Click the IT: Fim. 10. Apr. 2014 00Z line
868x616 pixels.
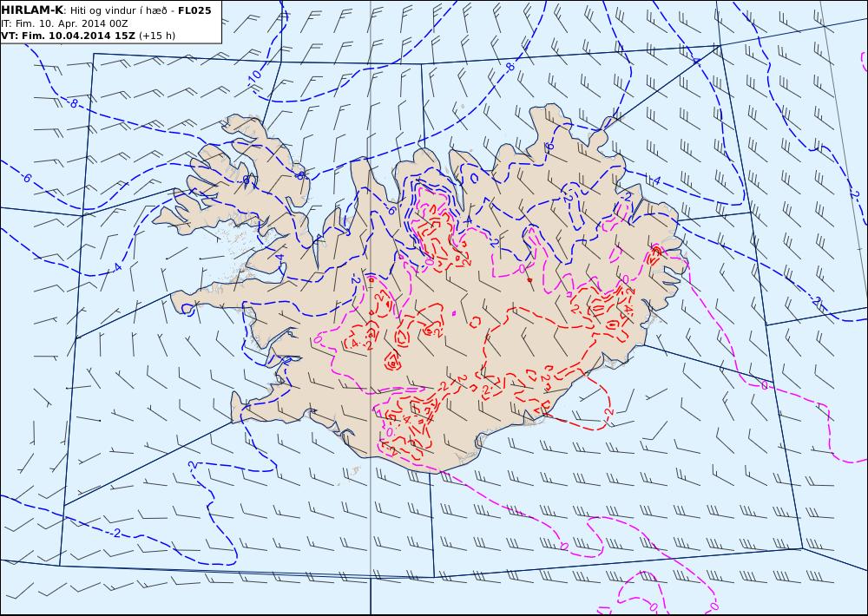65,23
